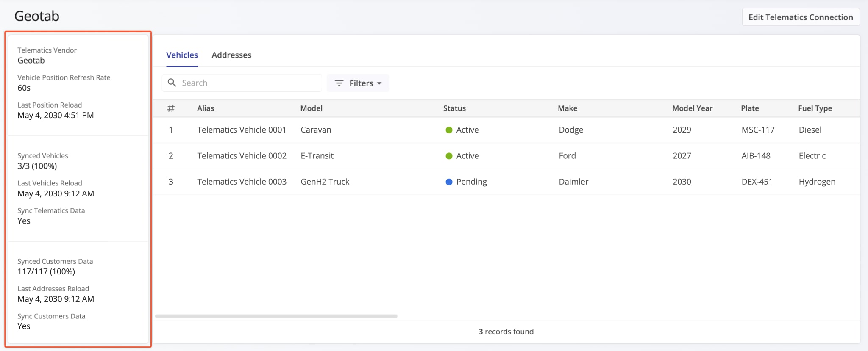The height and width of the screenshot is (351, 868).
Task: Click model year 2027
Action: [x=682, y=156]
